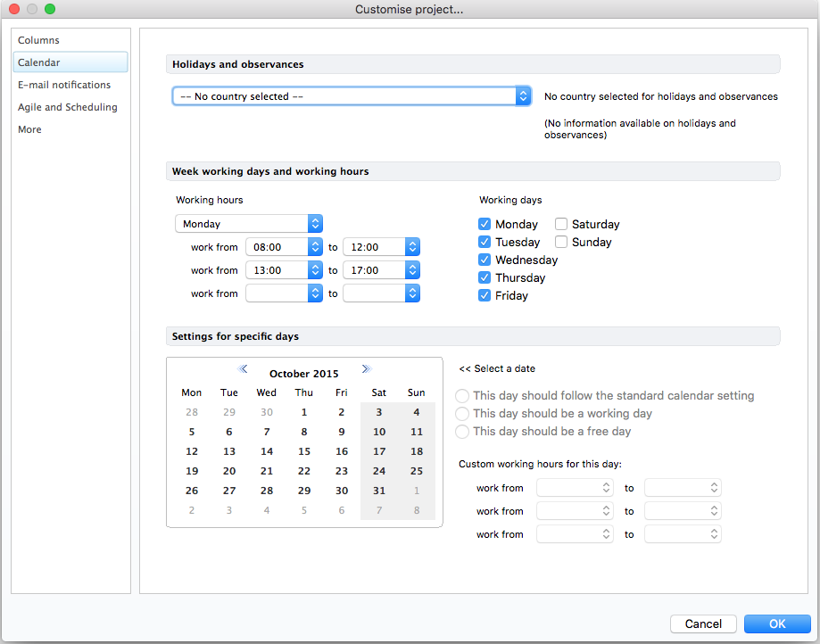Uncheck the Wednesday working day checkbox
Image resolution: width=820 pixels, height=644 pixels.
tap(485, 260)
